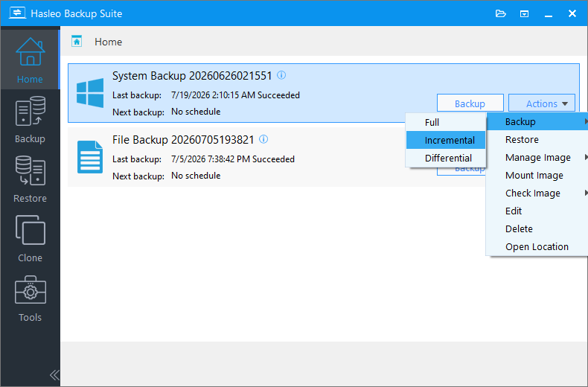Viewport: 588px width, 387px height.
Task: Click Backup button for System Backup task
Action: [x=470, y=103]
